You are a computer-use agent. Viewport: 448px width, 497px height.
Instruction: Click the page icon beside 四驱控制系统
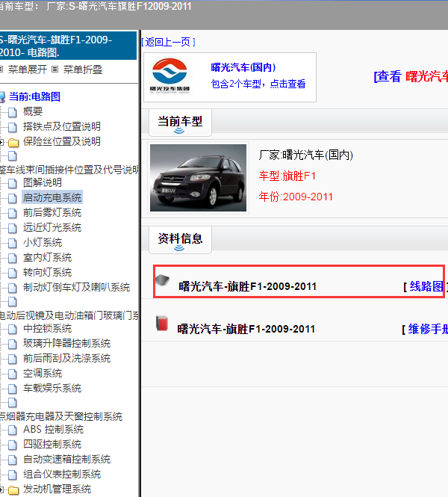pyautogui.click(x=13, y=445)
